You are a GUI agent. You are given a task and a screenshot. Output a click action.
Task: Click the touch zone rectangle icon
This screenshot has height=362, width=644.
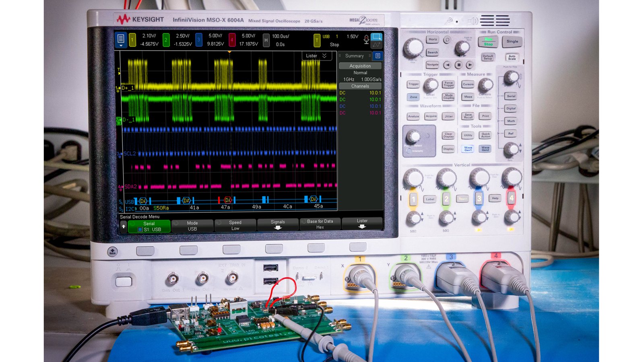(x=376, y=38)
